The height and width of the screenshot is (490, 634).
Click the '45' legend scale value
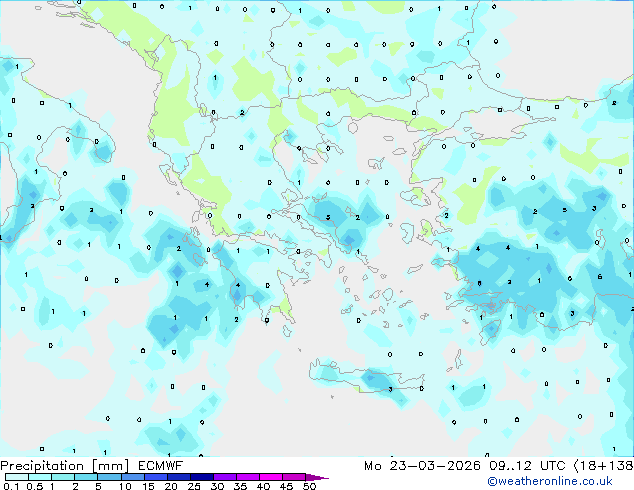pos(286,486)
